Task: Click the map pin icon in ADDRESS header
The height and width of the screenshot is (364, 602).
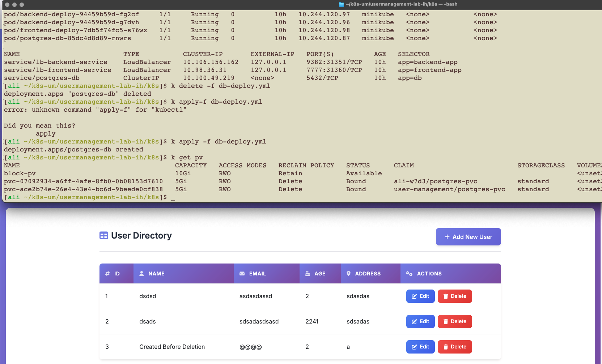Action: pyautogui.click(x=348, y=274)
